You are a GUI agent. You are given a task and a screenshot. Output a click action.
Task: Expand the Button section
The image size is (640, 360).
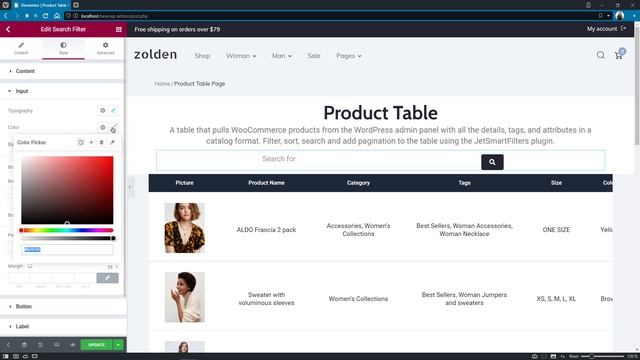62,306
